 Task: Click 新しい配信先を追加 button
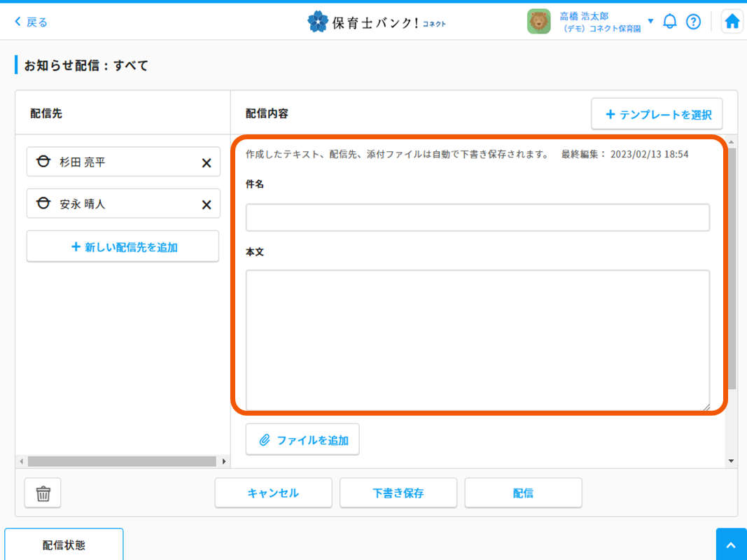tap(123, 246)
